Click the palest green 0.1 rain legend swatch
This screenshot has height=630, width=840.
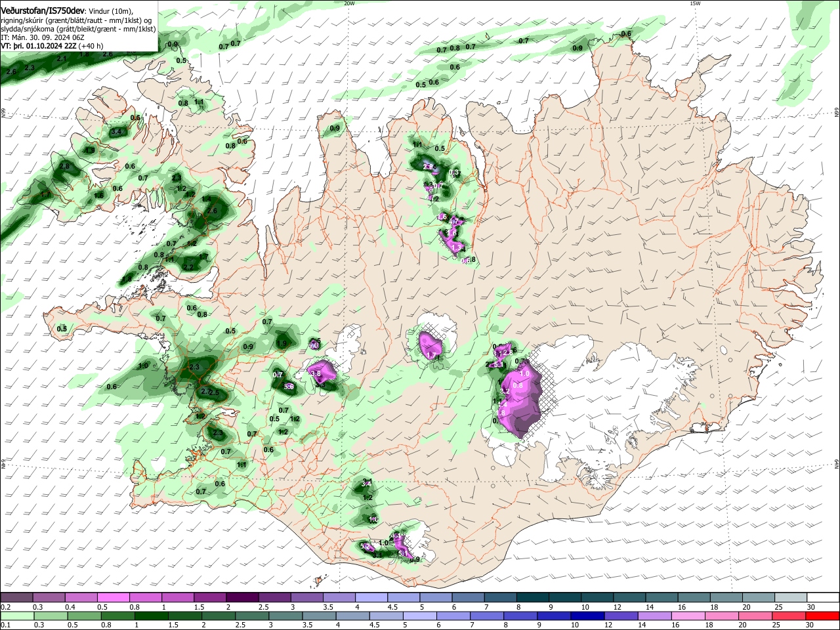point(17,616)
